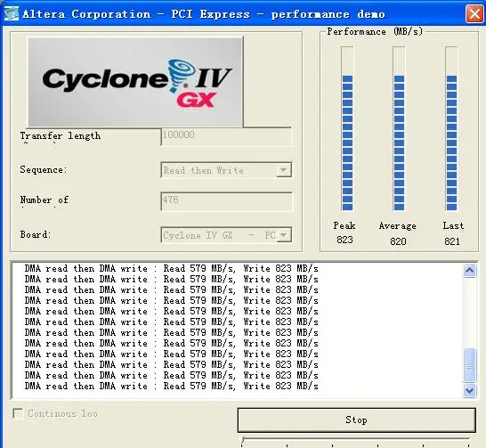486x448 pixels.
Task: Click the Stop button
Action: [x=356, y=419]
